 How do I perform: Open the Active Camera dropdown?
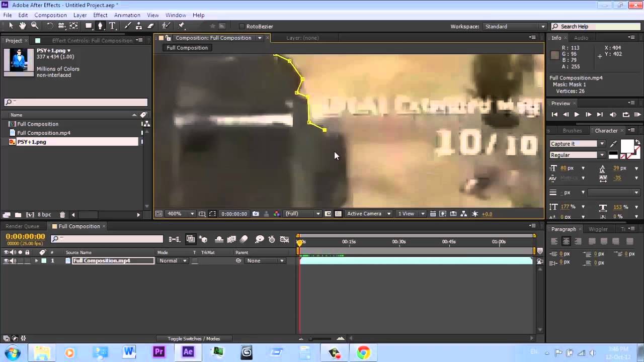368,214
